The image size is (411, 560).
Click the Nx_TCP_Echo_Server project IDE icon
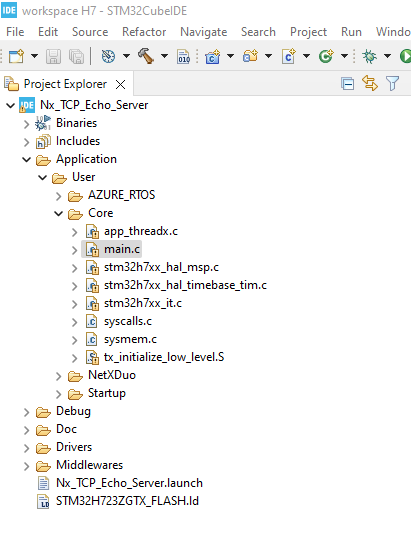[x=27, y=105]
